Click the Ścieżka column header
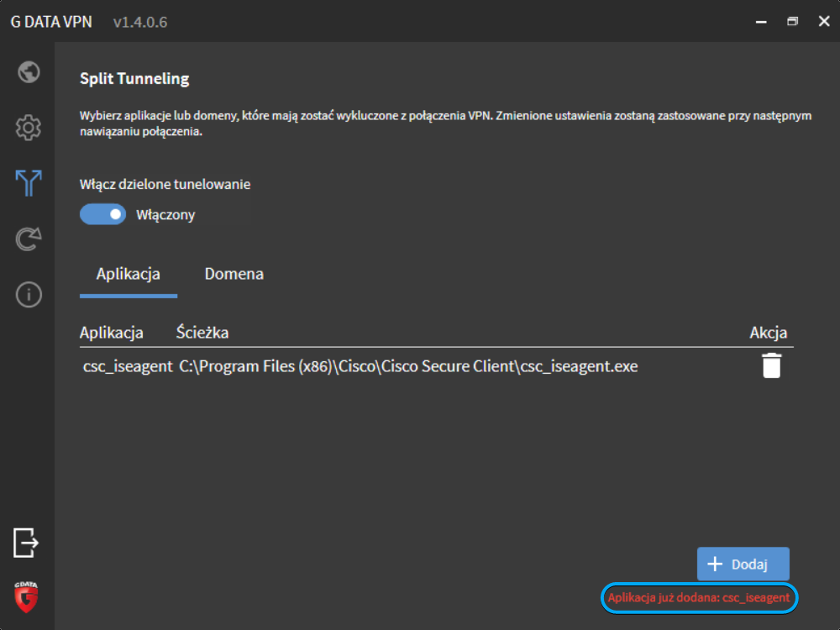This screenshot has width=840, height=630. coord(202,333)
